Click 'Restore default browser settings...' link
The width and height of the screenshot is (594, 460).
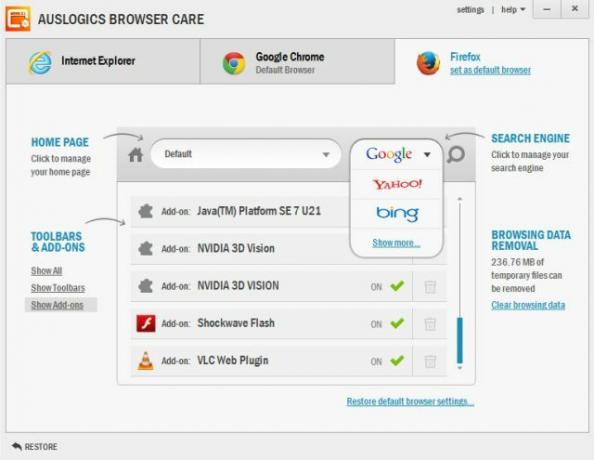(410, 402)
